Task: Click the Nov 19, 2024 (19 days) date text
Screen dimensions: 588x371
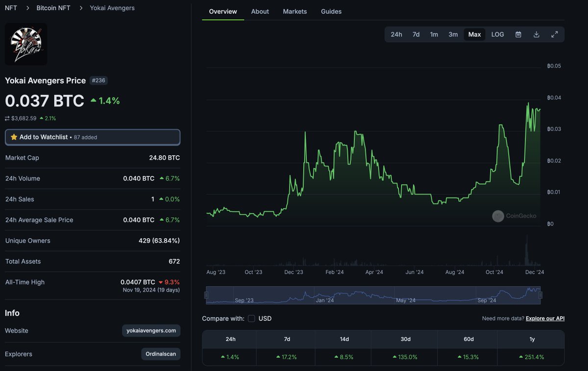Action: (x=151, y=290)
